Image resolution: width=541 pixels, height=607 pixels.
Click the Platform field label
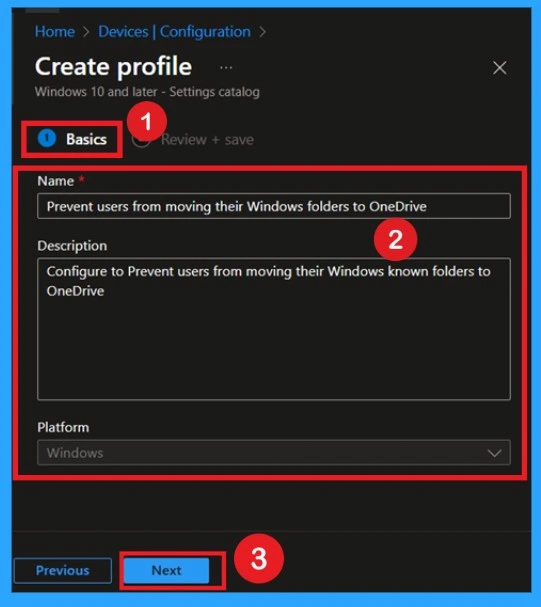click(x=63, y=427)
